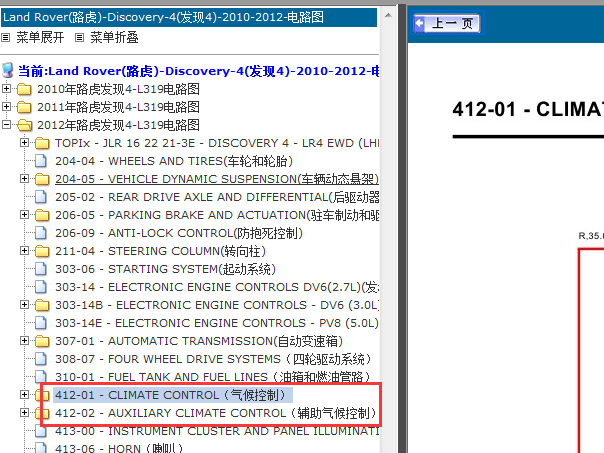Open 303-06 - STARTING SYSTEM(起动系统)
Screen dimensions: 604x453
165,269
